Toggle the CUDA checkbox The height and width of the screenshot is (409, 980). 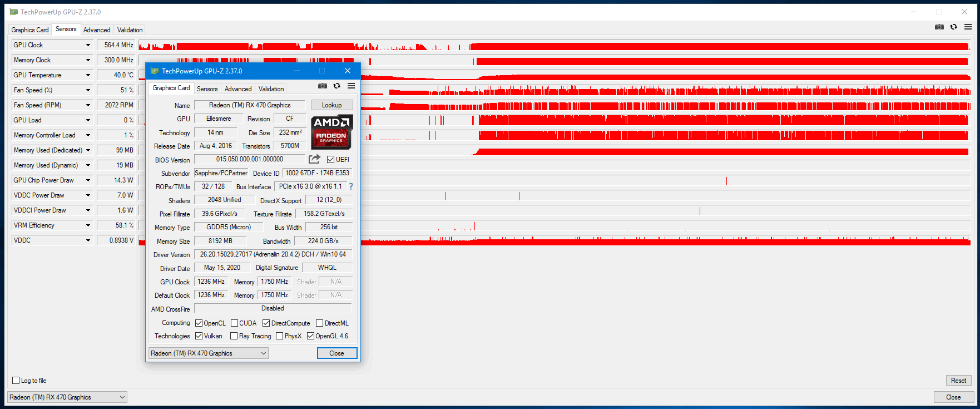[x=234, y=323]
